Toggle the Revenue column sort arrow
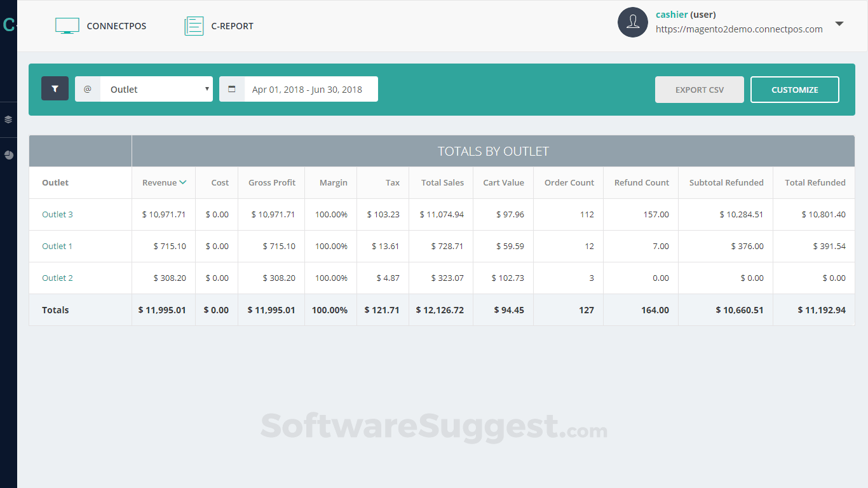 coord(183,182)
